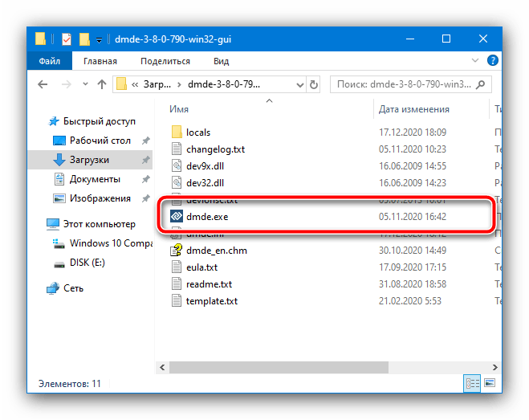Expand the ribbon with the chevron

475,60
